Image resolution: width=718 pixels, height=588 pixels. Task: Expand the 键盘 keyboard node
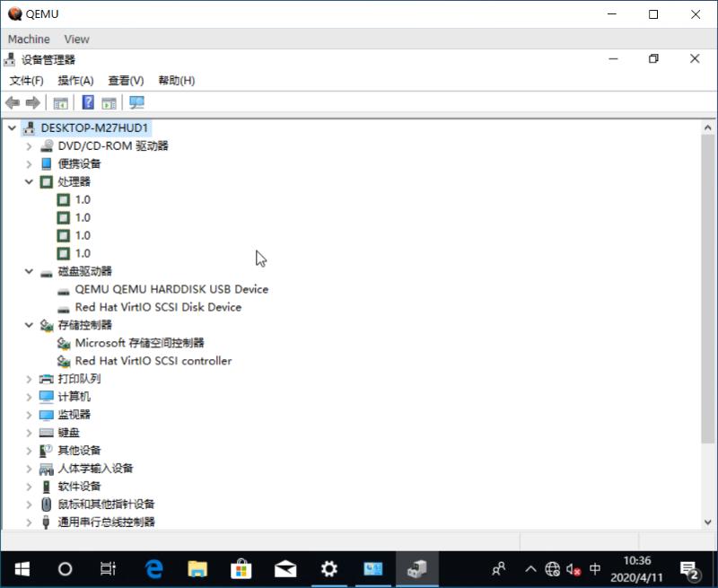click(29, 432)
